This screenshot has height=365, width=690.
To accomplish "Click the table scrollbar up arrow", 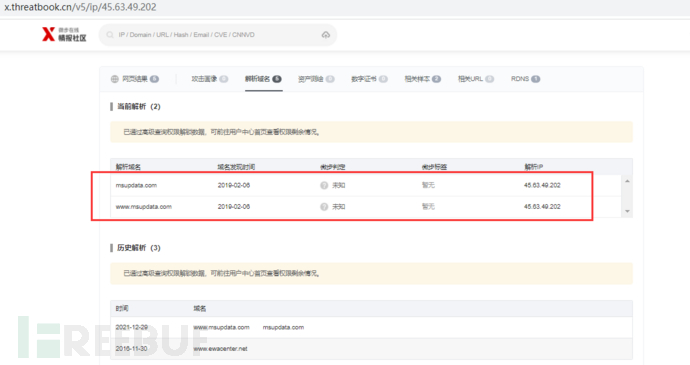I will (x=628, y=181).
